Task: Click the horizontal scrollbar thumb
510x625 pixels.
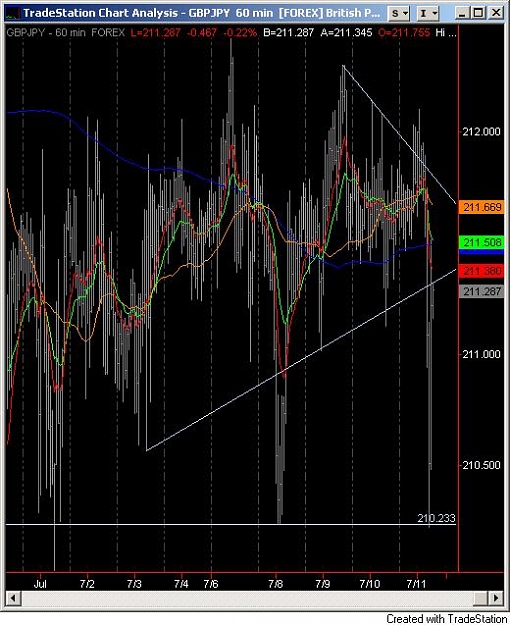Action: tap(481, 598)
